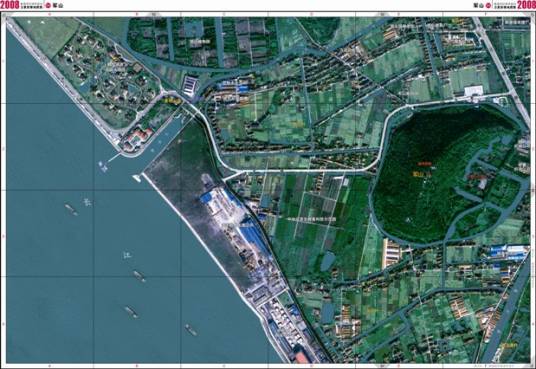Viewport: 536px width, 369px height.
Task: Click the yellow label on the forested hill
Action: [x=418, y=174]
